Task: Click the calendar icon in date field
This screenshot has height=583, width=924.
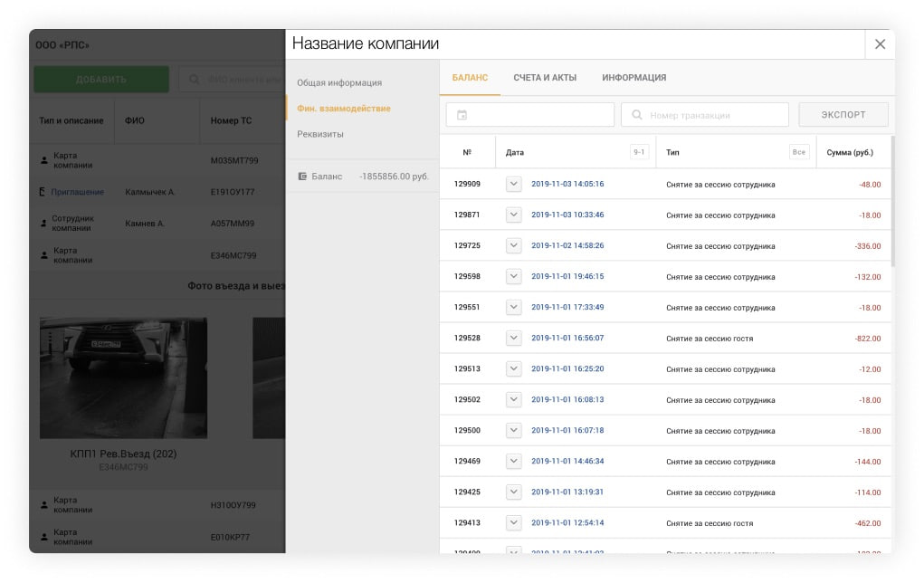Action: pos(462,115)
